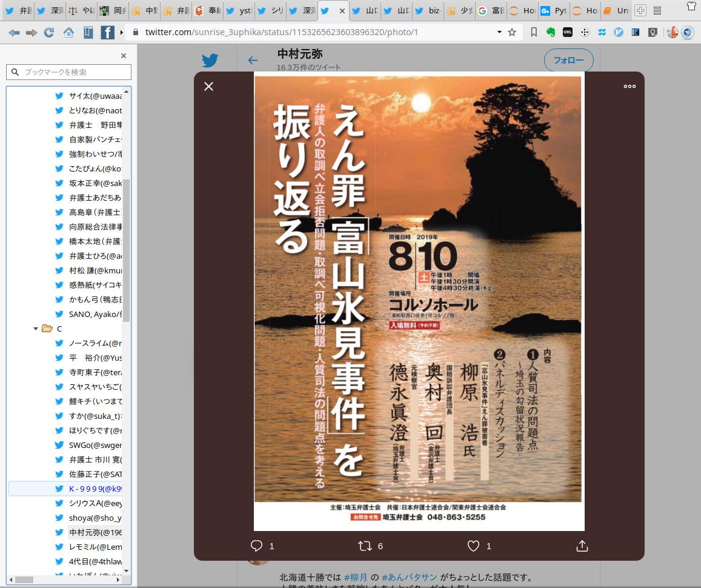The width and height of the screenshot is (701, 588).
Task: Open the tab list menu icon
Action: pos(657,11)
